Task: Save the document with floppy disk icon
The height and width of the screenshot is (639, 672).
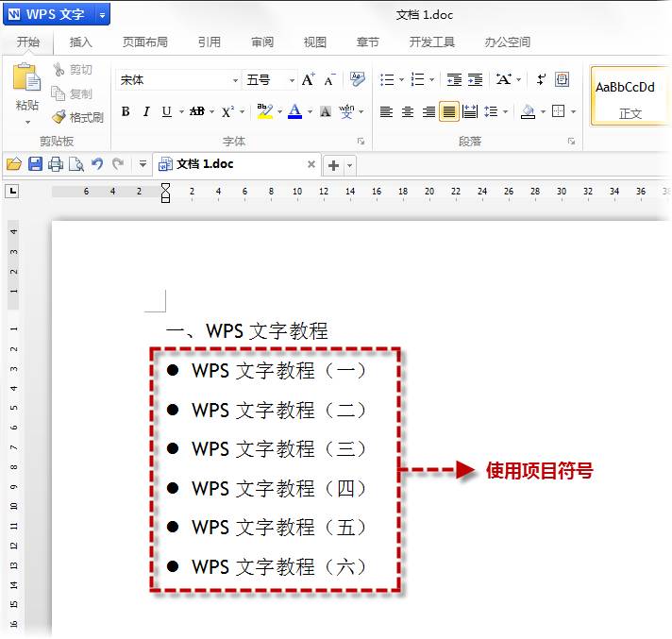Action: pos(35,164)
